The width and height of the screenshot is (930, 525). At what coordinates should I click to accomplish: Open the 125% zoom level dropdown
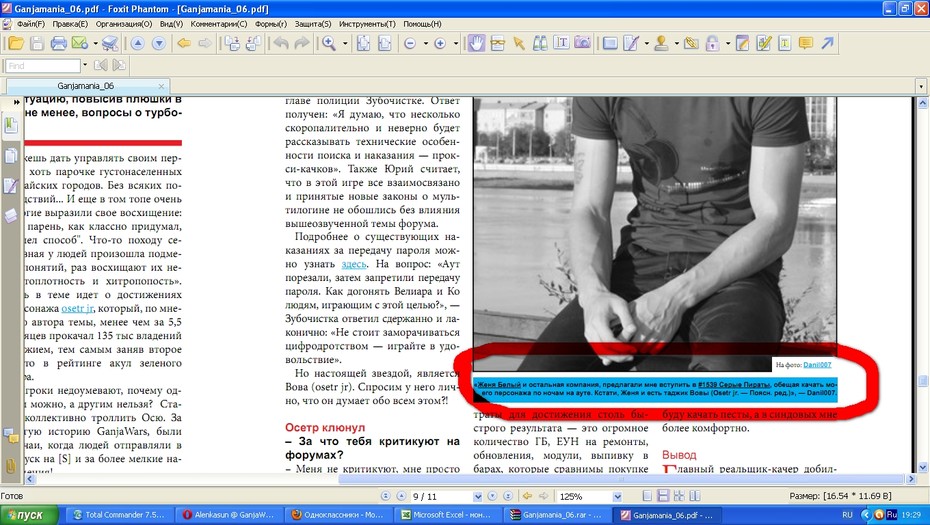click(617, 497)
